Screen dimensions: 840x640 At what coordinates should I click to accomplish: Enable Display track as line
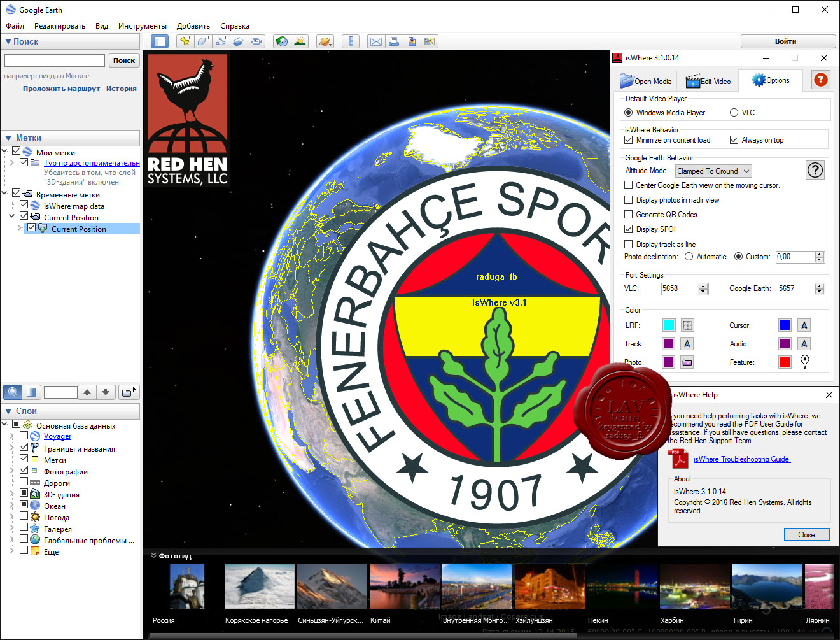629,245
